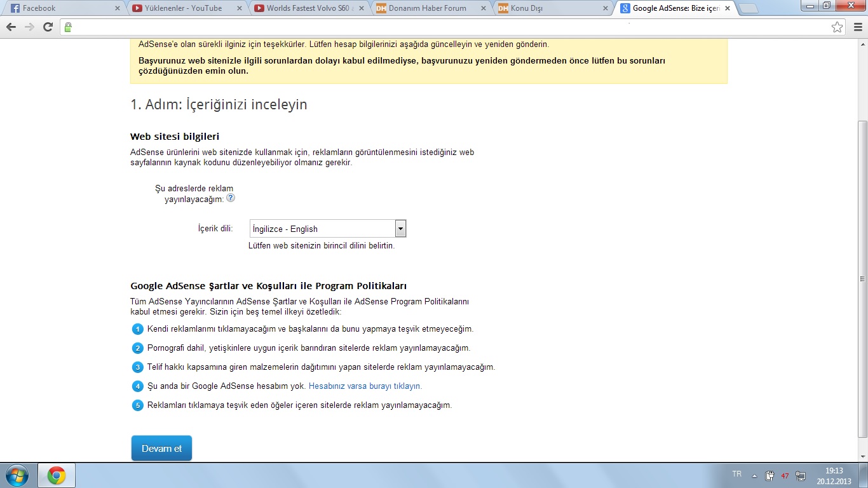This screenshot has width=868, height=488.
Task: Close the Worlds Fastest Volvo S60 tab
Action: [x=361, y=8]
